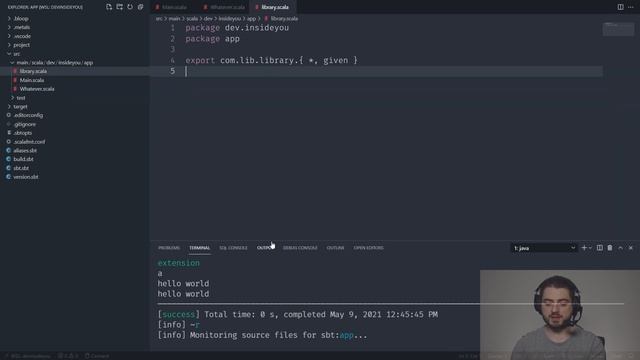The width and height of the screenshot is (640, 360).
Task: Switch to the Whatever.scala editor tab
Action: [x=224, y=7]
